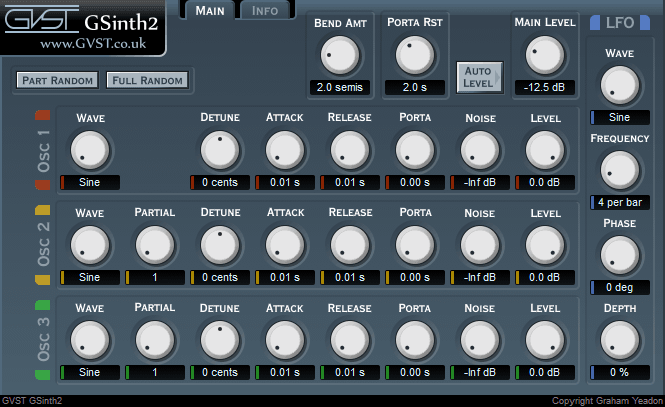The width and height of the screenshot is (665, 407).
Task: Click the OSC 3 Level knob
Action: tap(545, 340)
